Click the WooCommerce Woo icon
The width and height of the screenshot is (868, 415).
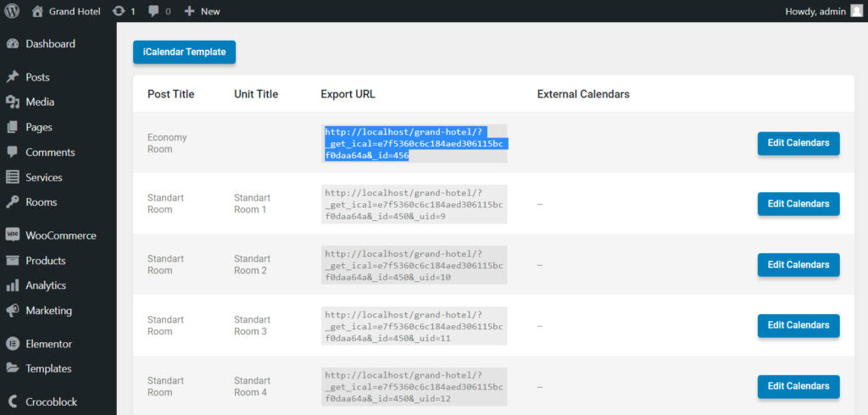click(13, 235)
